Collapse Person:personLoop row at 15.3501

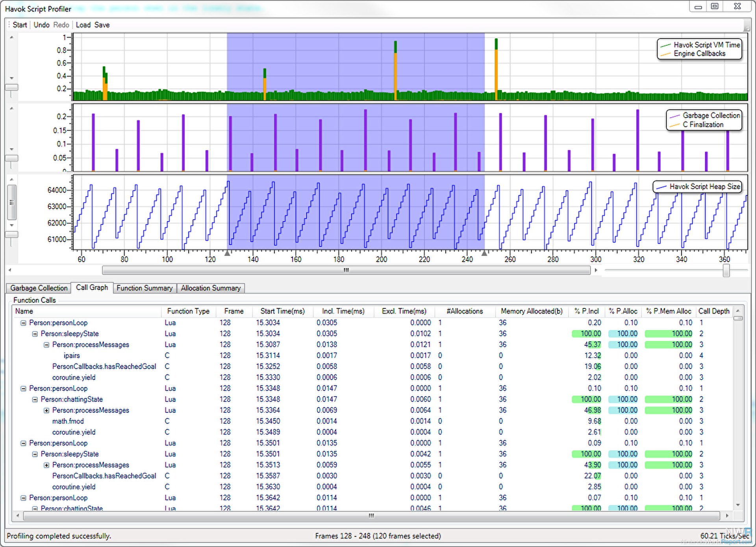[x=23, y=443]
